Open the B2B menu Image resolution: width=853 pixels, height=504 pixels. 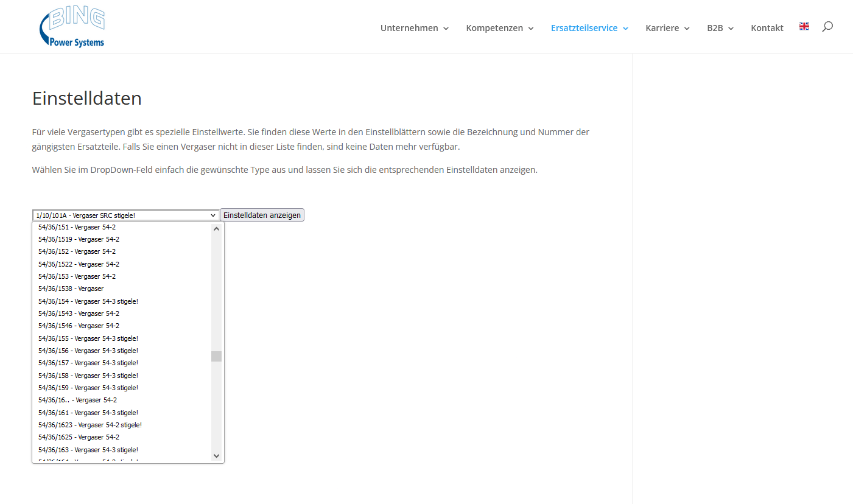coord(720,28)
